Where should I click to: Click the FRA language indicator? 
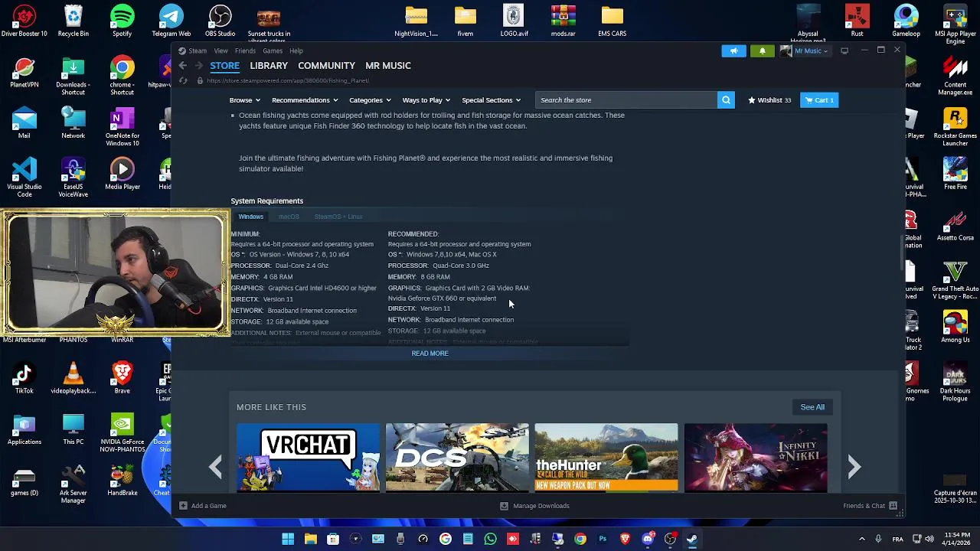point(897,539)
